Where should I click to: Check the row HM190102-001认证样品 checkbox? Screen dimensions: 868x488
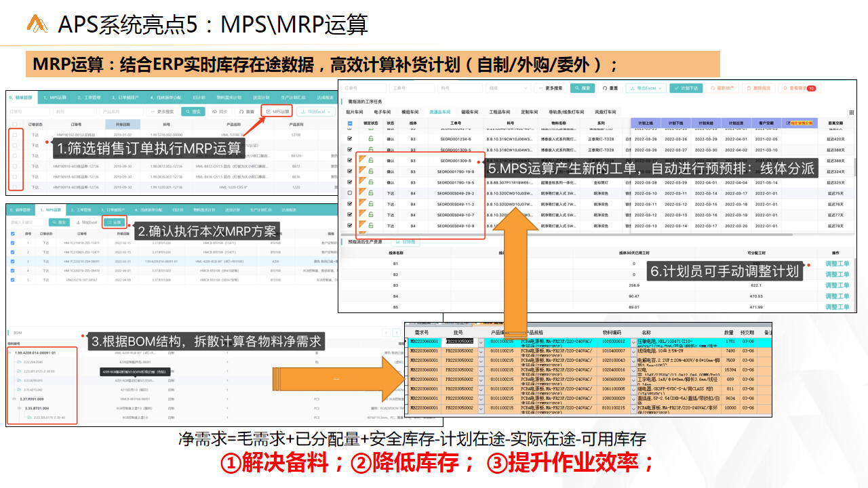click(15, 135)
